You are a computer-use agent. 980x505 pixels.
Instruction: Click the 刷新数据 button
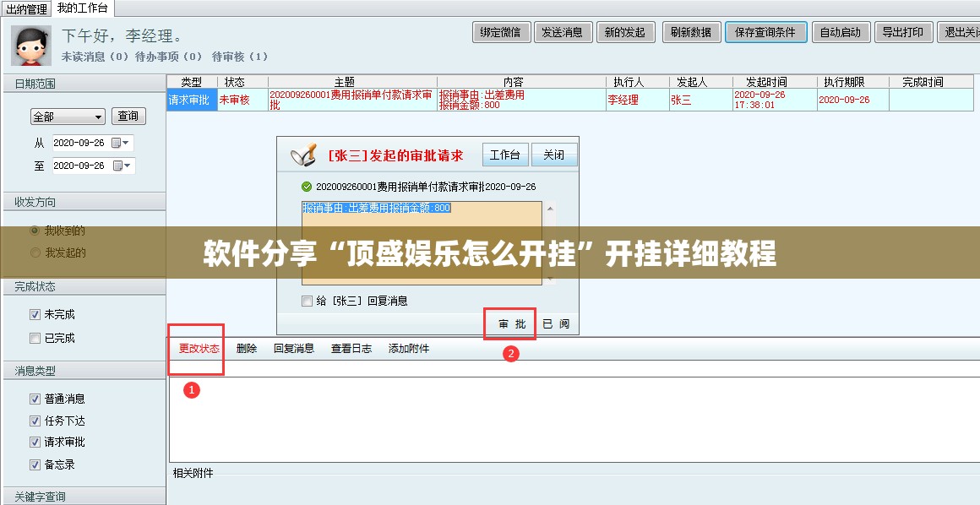[x=691, y=32]
